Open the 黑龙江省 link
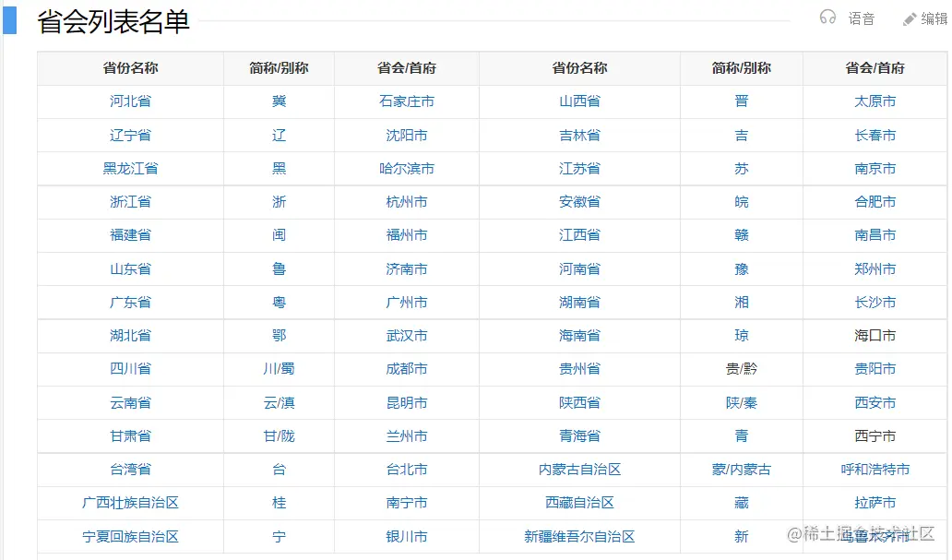This screenshot has height=560, width=952. [x=131, y=169]
